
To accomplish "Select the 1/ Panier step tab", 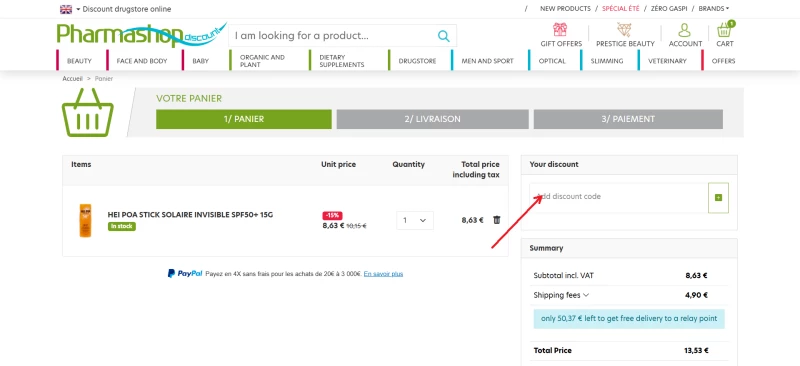I will (244, 119).
